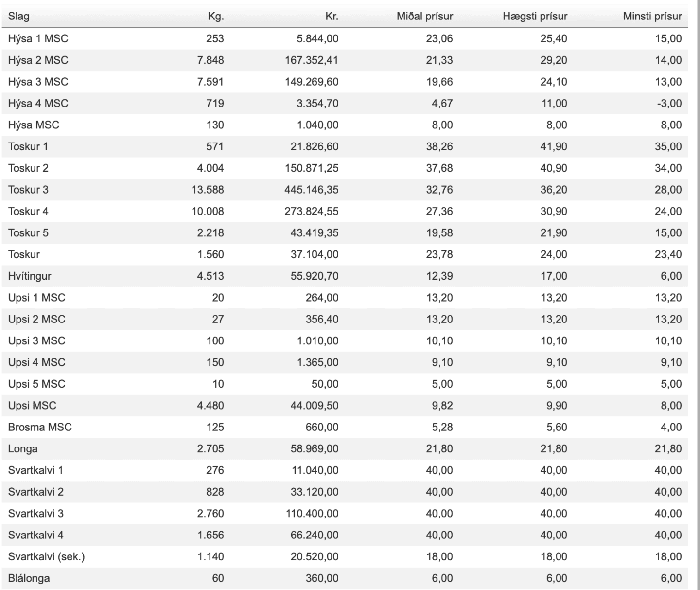Click the Minsti prísur column header
The height and width of the screenshot is (590, 700).
652,17
